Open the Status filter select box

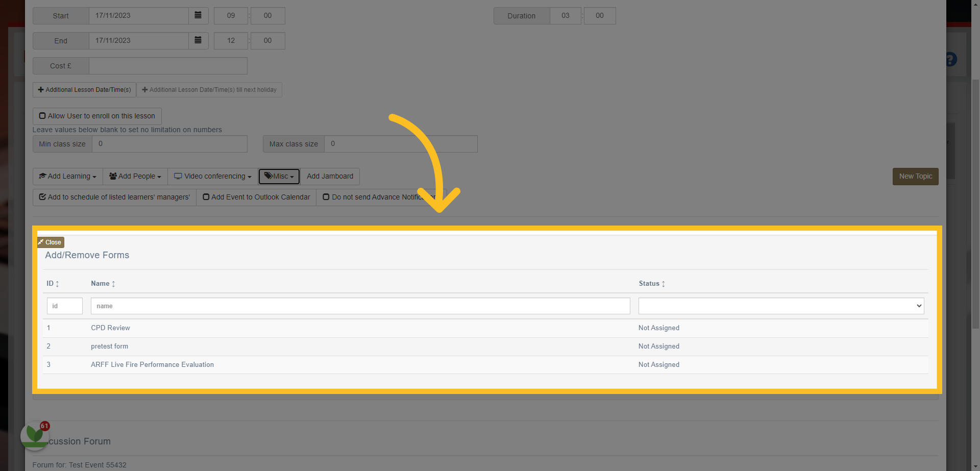pos(781,306)
